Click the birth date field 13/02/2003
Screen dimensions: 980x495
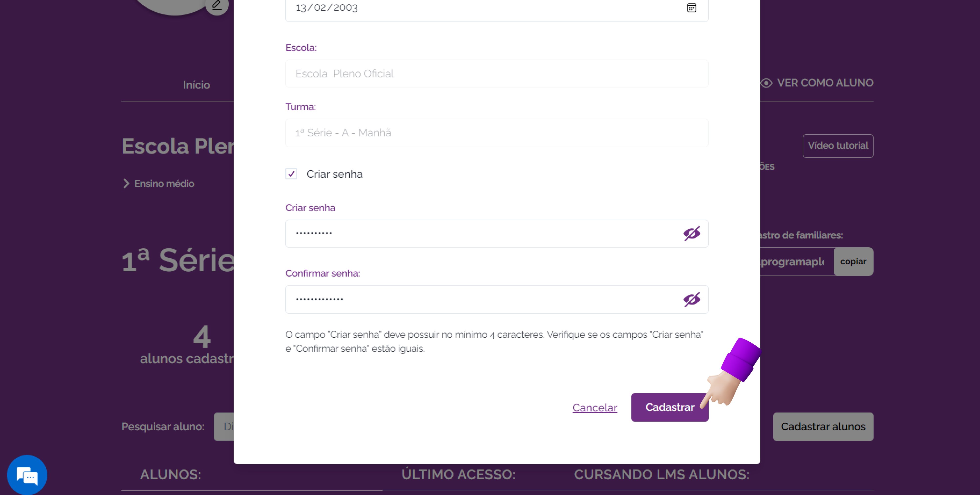click(x=496, y=8)
